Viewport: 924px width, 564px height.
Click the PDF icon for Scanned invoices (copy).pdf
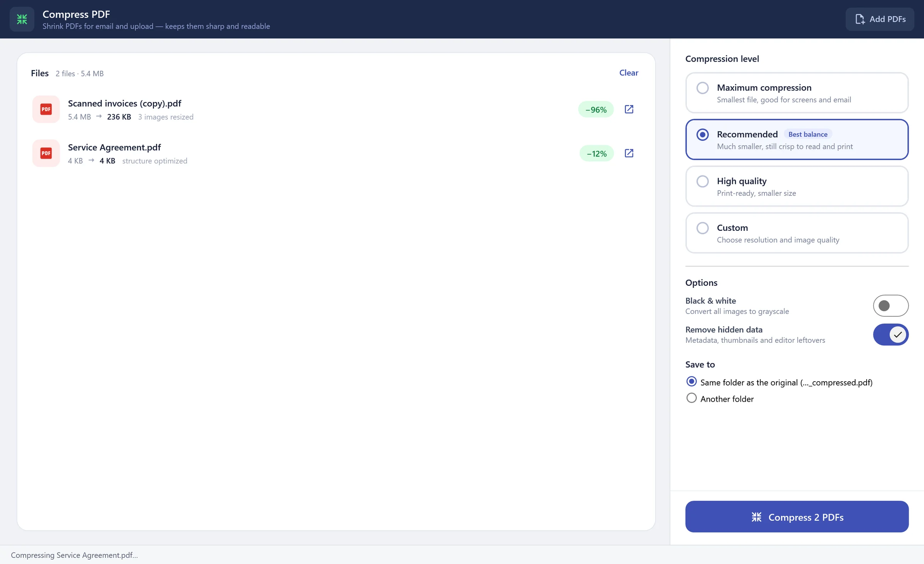46,109
